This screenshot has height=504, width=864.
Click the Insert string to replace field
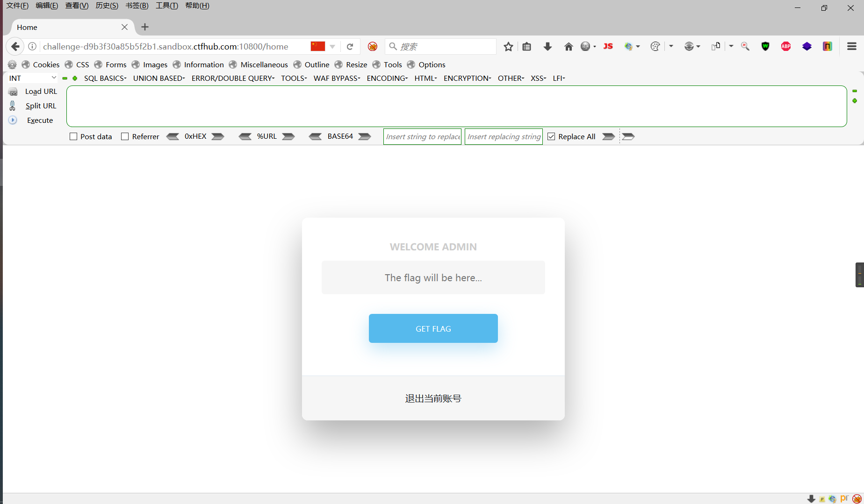422,136
